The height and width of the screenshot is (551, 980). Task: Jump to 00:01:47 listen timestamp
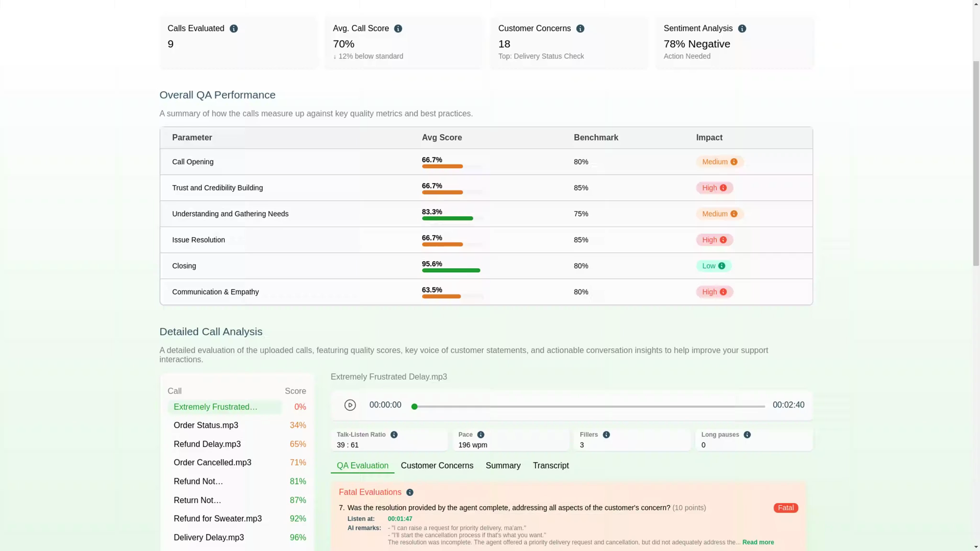pyautogui.click(x=400, y=519)
